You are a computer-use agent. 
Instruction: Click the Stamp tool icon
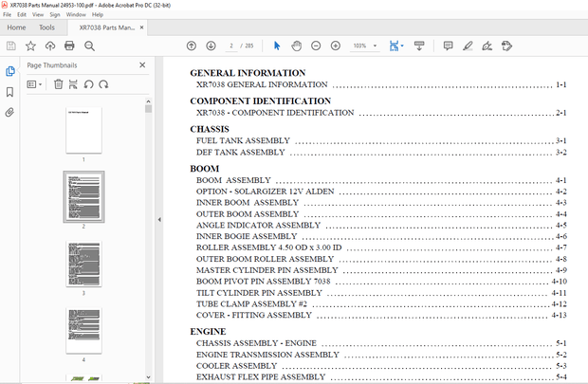(x=506, y=46)
